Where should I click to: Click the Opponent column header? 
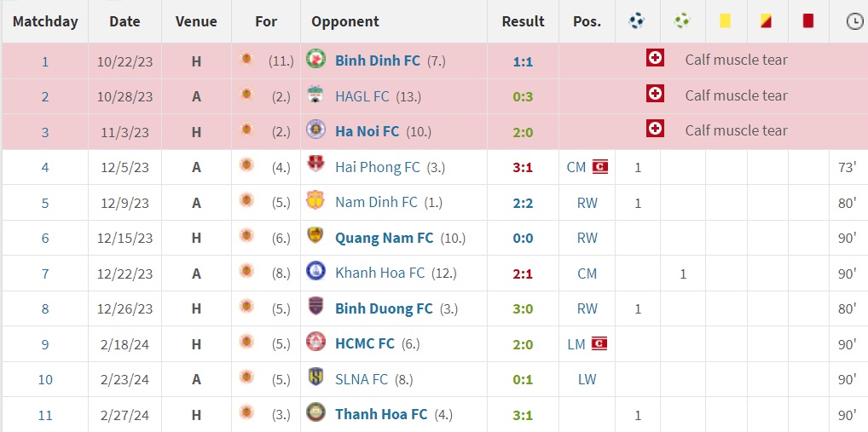point(345,21)
